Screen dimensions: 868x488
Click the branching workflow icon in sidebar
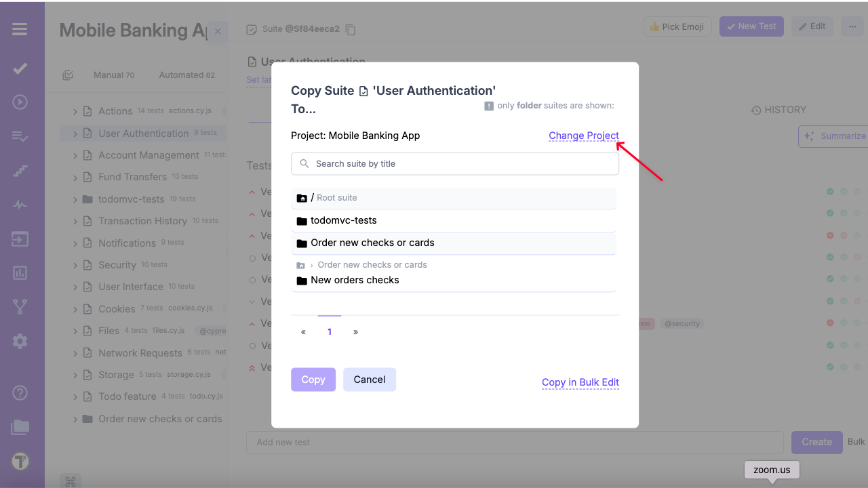pyautogui.click(x=20, y=306)
